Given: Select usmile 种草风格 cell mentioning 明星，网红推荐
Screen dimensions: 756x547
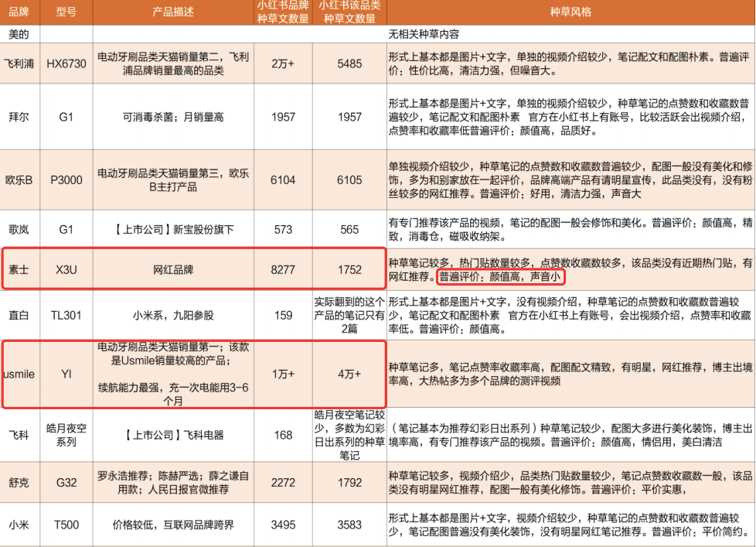Looking at the screenshot, I should coord(570,374).
